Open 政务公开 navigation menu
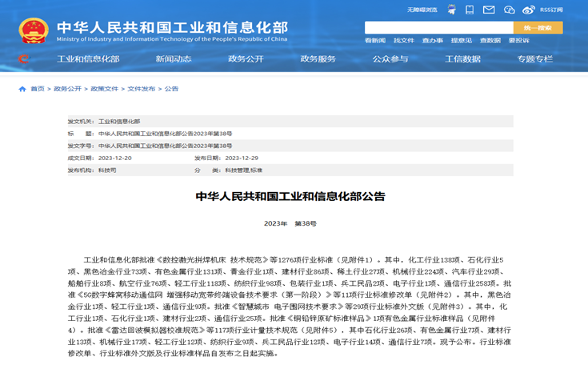This screenshot has width=588, height=373. (246, 59)
